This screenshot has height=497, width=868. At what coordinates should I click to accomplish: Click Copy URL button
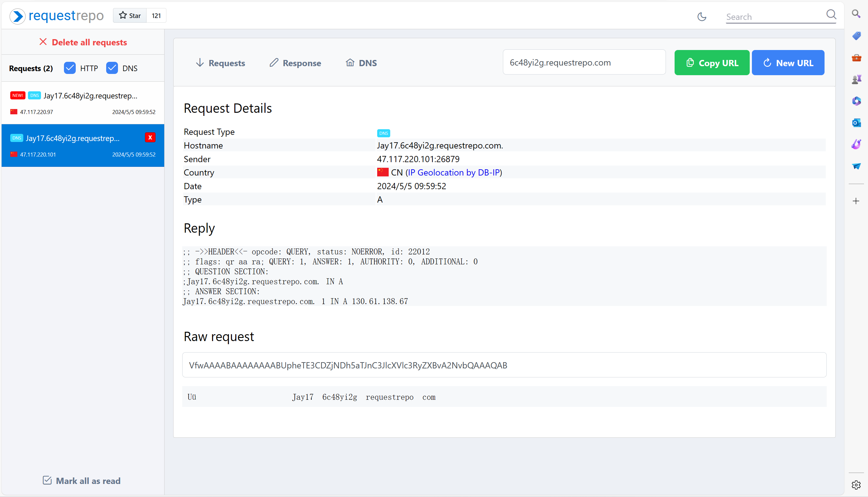tap(712, 63)
